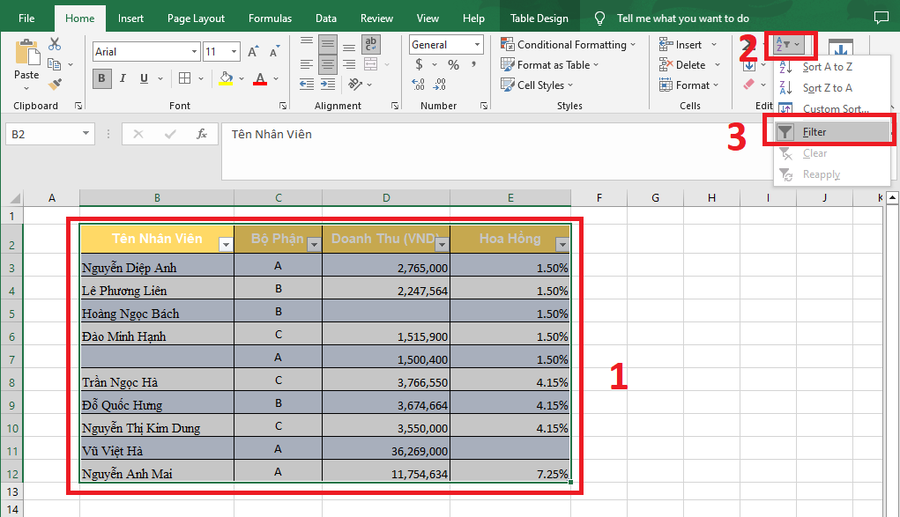The image size is (900, 517).
Task: Click the Insert Function fx button
Action: 201,134
